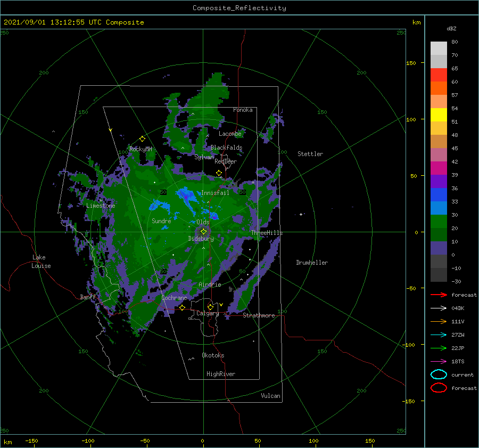Click the radar site marker between Olds and Didsbury

(203, 232)
